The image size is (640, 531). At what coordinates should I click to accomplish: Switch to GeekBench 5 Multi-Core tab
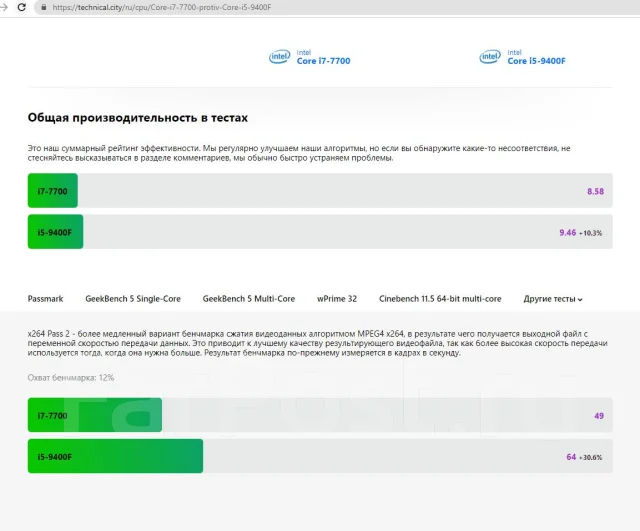249,299
